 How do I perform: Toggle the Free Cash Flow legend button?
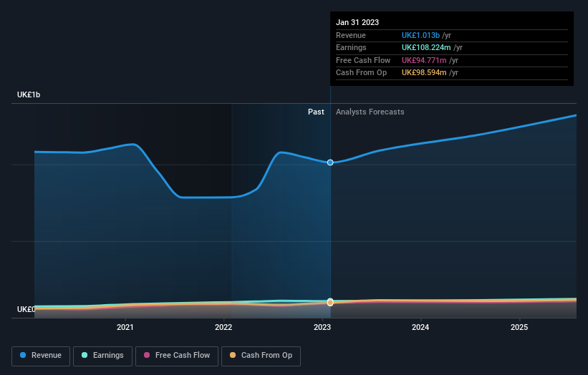click(x=177, y=356)
